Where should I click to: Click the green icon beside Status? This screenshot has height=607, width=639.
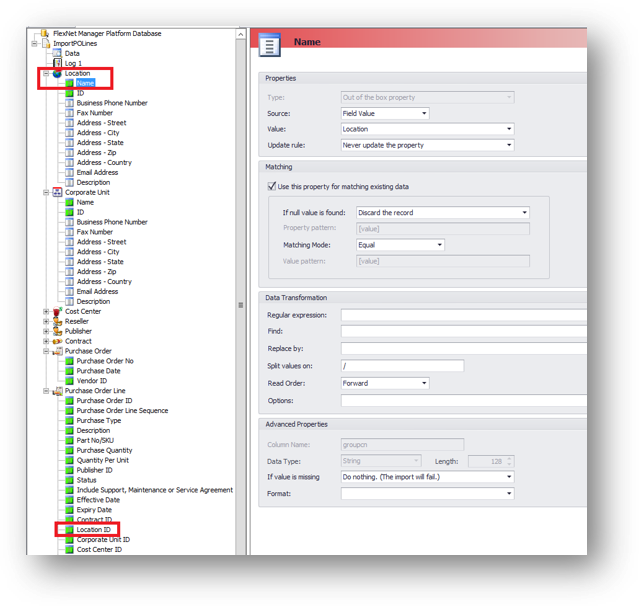tap(69, 480)
